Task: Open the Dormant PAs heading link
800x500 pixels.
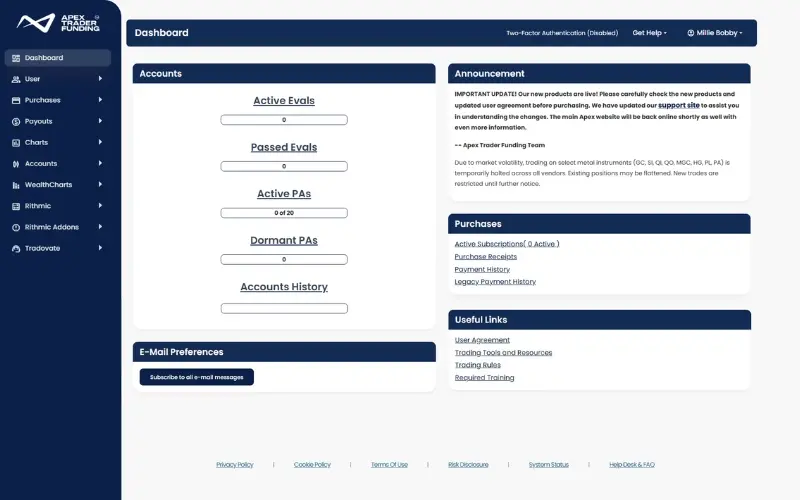Action: tap(284, 240)
